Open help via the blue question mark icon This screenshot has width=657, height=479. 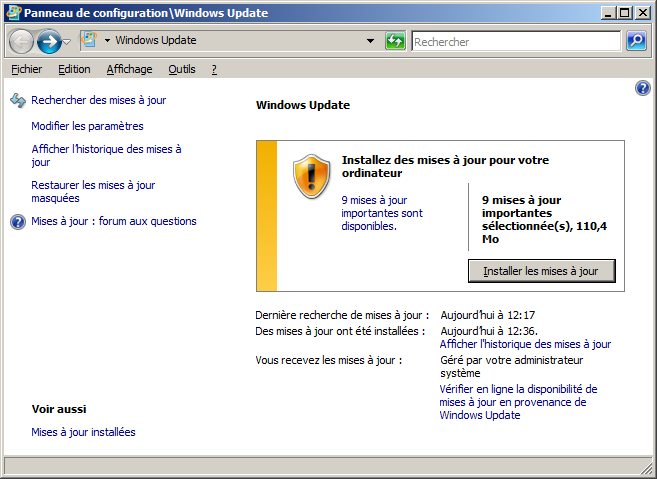[643, 89]
